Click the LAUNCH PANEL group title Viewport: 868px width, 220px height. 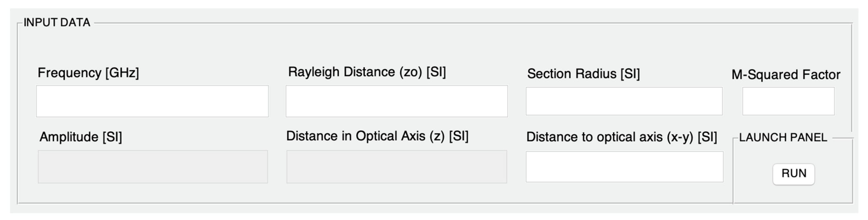783,138
